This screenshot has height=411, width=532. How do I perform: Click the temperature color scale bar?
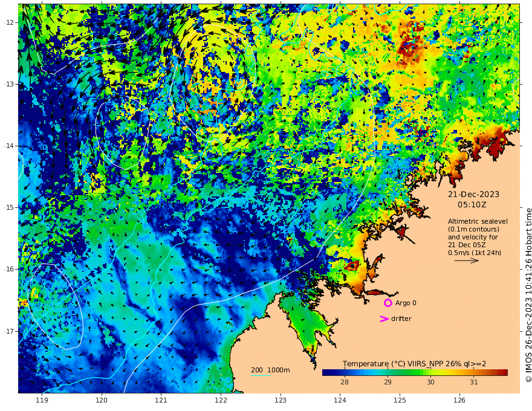click(x=415, y=373)
